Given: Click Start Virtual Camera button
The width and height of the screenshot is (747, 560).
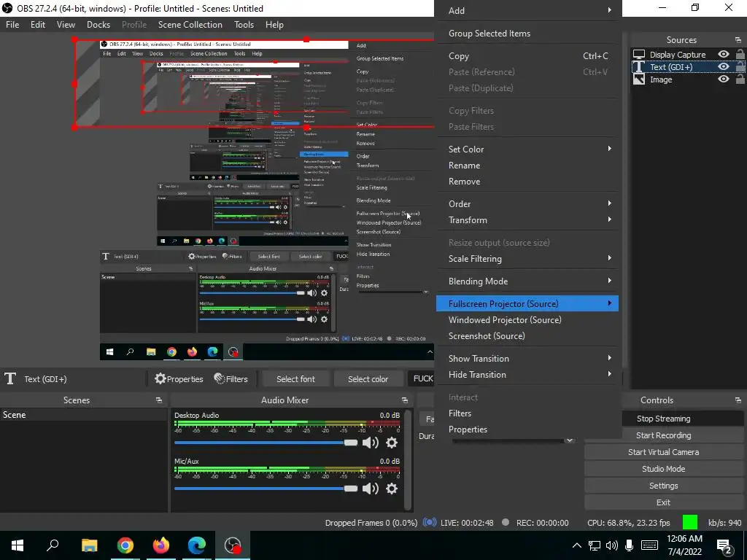Looking at the screenshot, I should (664, 452).
